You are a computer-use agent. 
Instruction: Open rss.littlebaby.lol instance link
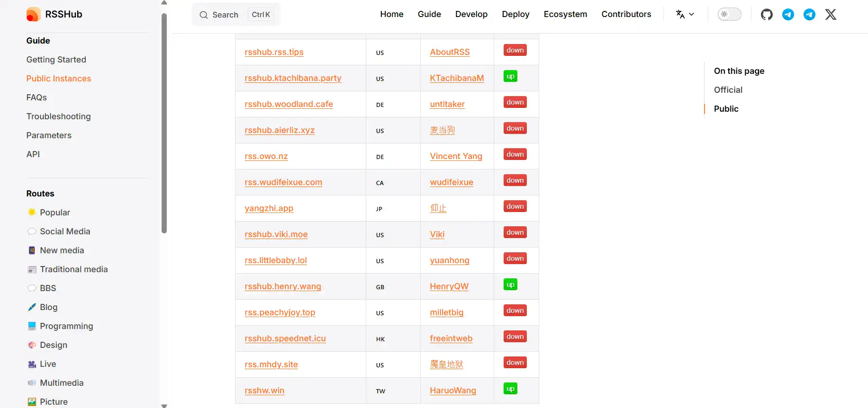[x=276, y=260]
